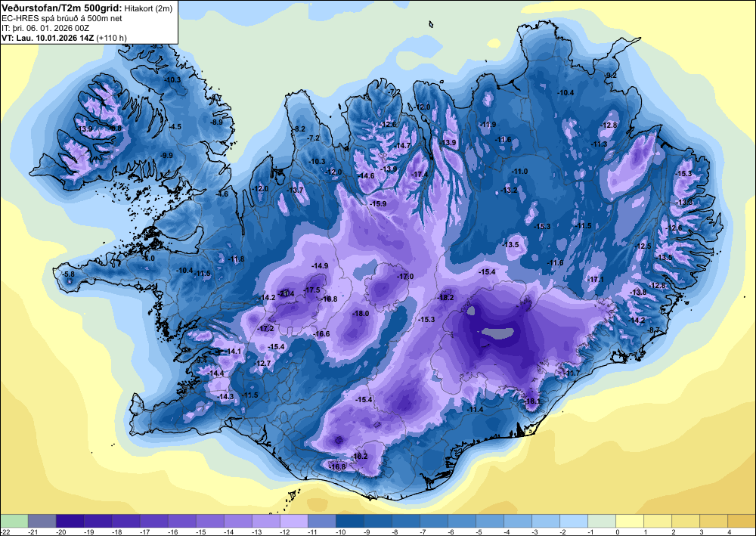Click the -13.8 temperature reading
The height and width of the screenshot is (536, 756).
point(638,292)
